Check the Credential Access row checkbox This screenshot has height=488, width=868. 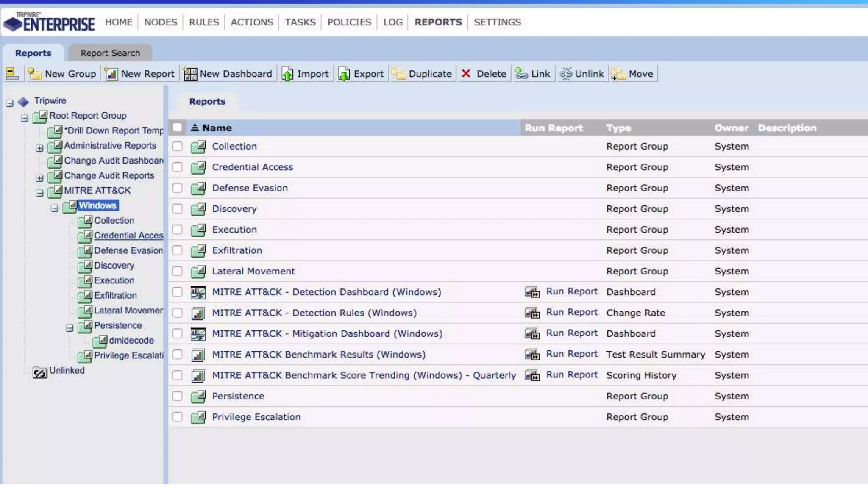pos(177,167)
